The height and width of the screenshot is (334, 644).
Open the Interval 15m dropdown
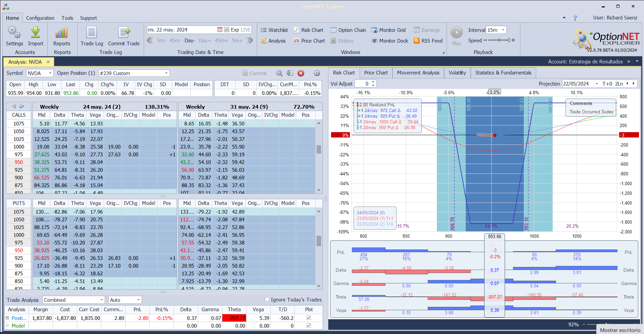(503, 30)
